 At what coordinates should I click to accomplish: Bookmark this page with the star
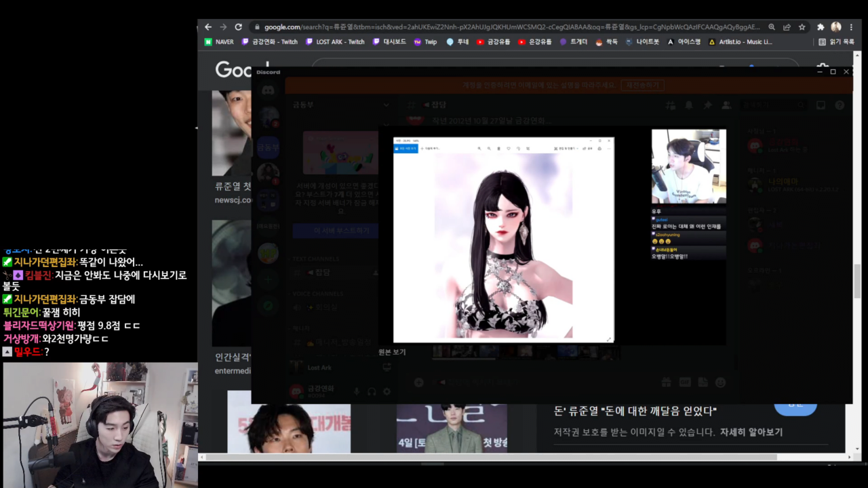(x=802, y=27)
